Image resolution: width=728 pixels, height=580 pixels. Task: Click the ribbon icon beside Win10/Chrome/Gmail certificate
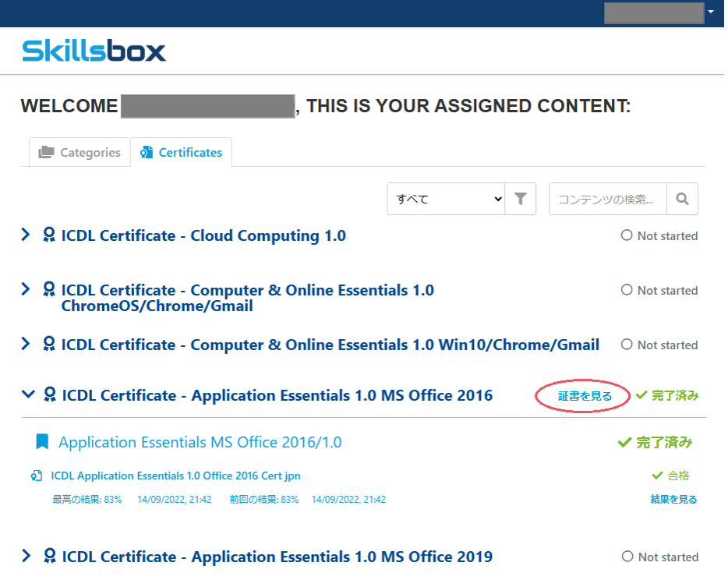tap(49, 344)
